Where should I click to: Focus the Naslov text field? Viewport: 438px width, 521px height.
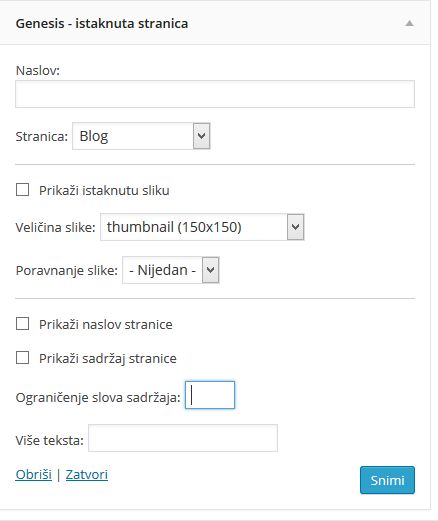215,94
